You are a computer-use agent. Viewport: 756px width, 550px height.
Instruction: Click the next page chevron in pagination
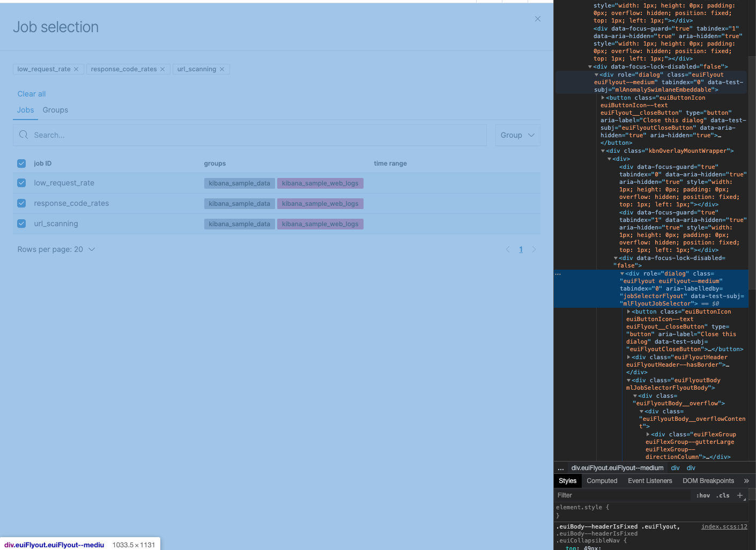click(534, 249)
